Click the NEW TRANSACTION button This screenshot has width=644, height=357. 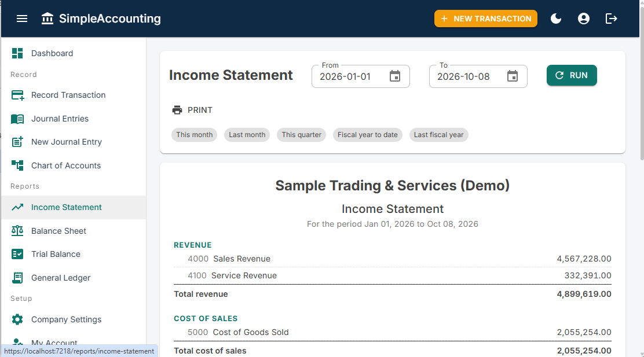(485, 19)
